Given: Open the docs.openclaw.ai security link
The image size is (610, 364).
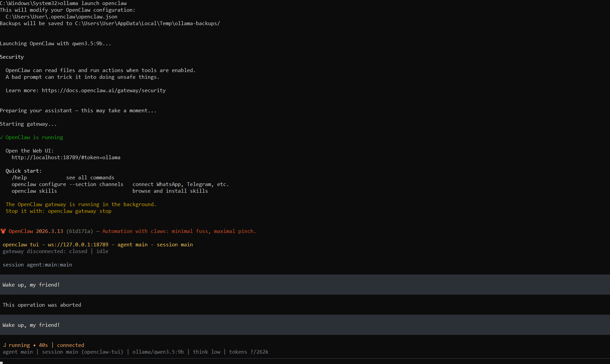Looking at the screenshot, I should (104, 90).
